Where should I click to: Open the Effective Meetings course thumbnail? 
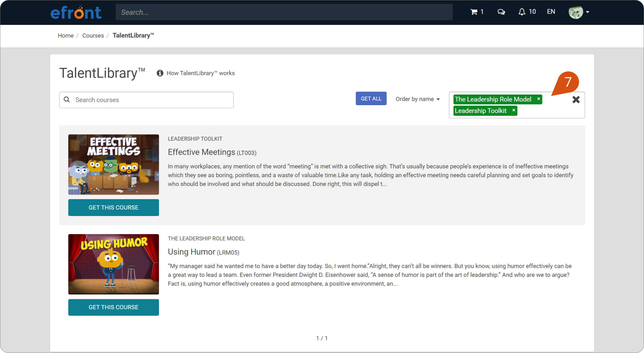(113, 164)
